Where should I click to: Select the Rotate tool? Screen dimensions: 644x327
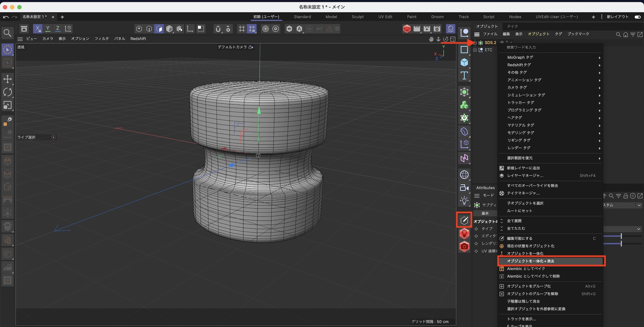7,92
